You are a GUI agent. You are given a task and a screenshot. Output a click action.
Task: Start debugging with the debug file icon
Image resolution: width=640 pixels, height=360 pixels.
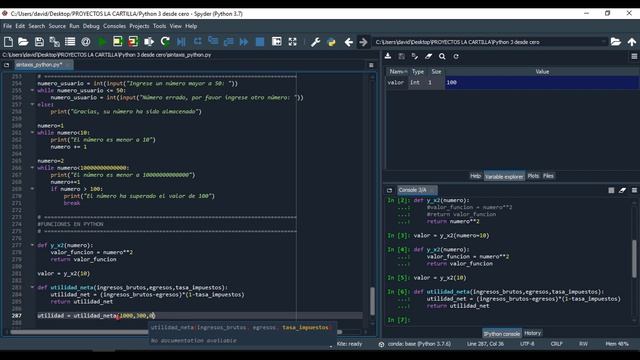[x=182, y=42]
